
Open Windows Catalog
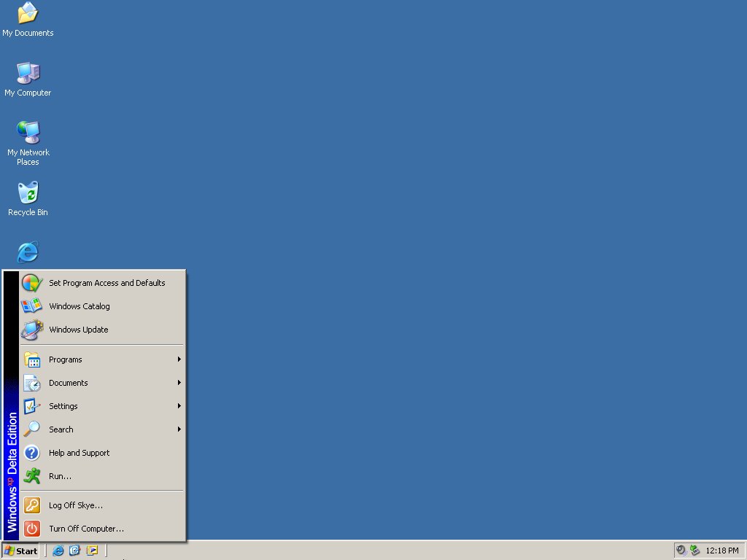[x=79, y=306]
